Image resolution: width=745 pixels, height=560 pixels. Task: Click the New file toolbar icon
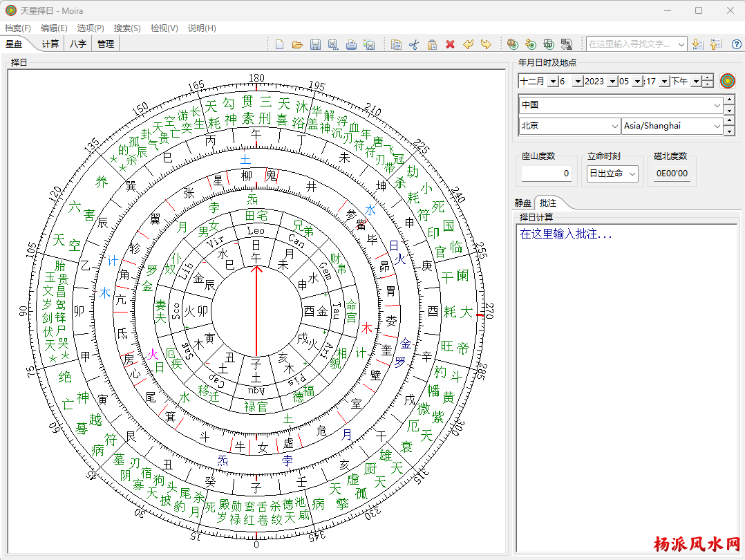(279, 44)
